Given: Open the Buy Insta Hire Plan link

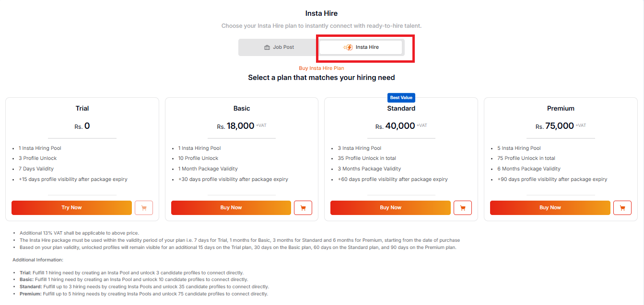Looking at the screenshot, I should [x=321, y=68].
